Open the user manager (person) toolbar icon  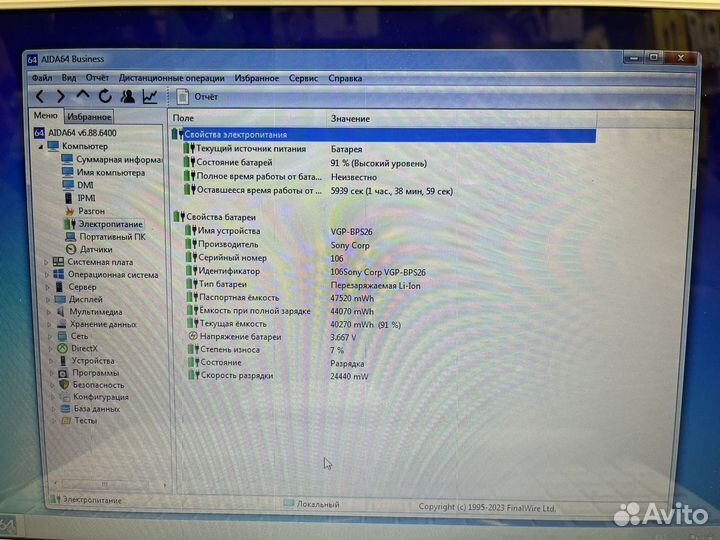tap(127, 96)
